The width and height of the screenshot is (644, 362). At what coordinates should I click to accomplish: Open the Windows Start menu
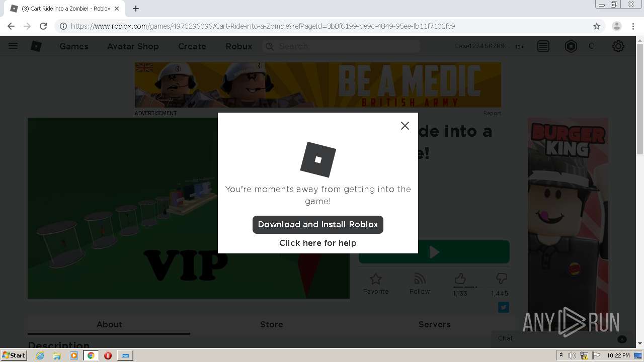(14, 355)
